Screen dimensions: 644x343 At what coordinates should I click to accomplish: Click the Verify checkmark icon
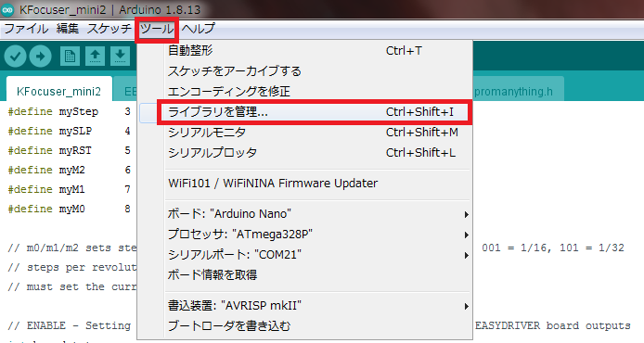pyautogui.click(x=15, y=57)
